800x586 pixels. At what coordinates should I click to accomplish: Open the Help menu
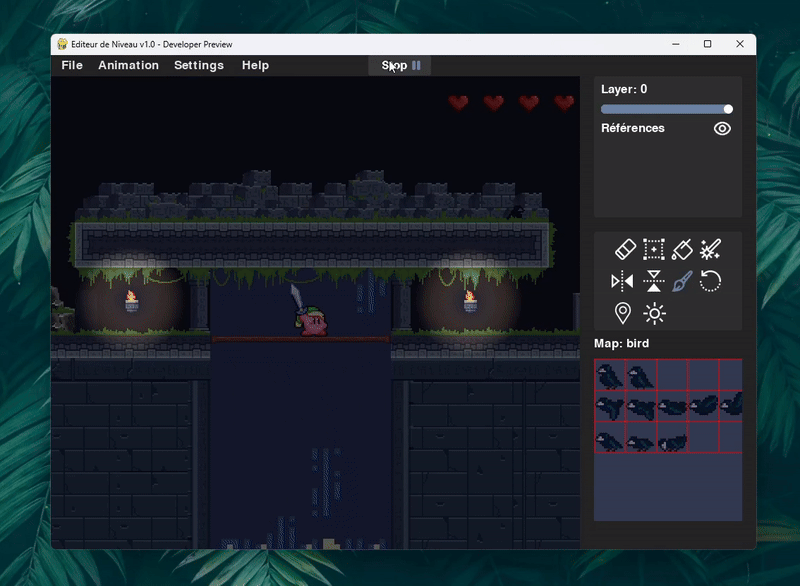[255, 65]
